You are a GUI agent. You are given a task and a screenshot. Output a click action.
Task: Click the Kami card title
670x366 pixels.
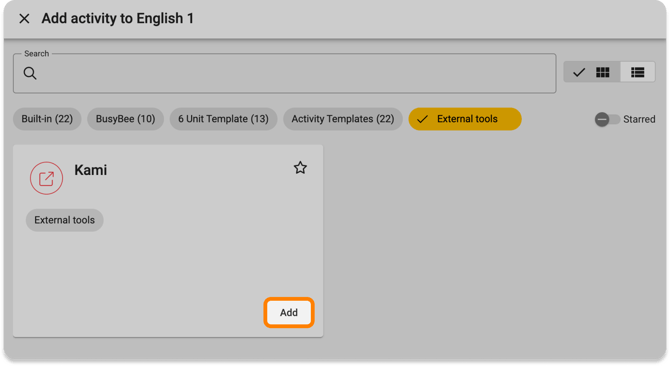(91, 170)
